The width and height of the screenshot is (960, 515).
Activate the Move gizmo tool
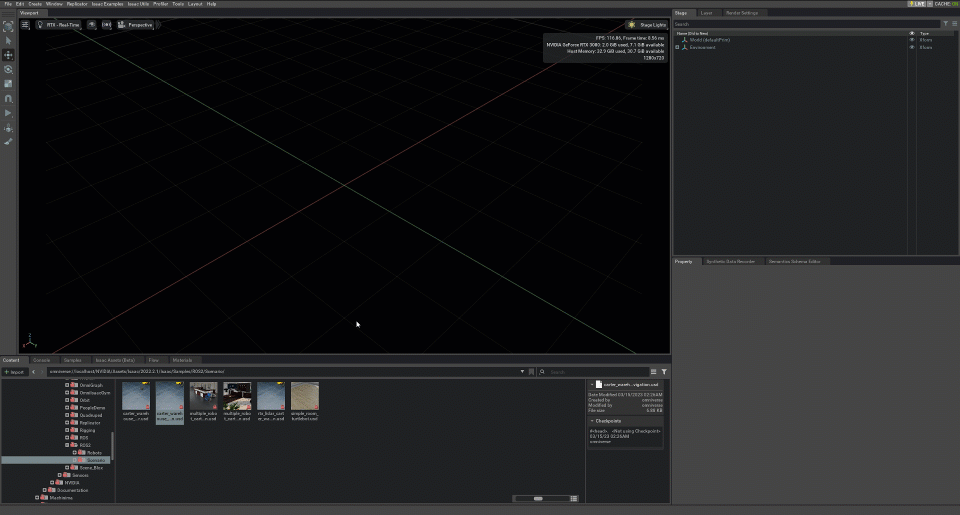coord(8,55)
